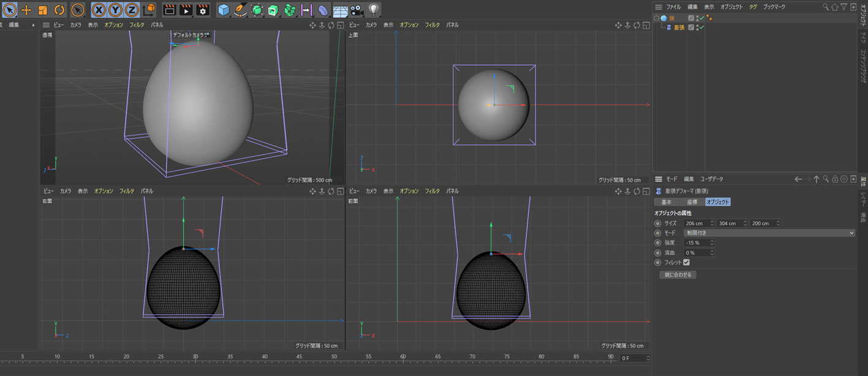Click the Light object bulb icon

tap(373, 10)
